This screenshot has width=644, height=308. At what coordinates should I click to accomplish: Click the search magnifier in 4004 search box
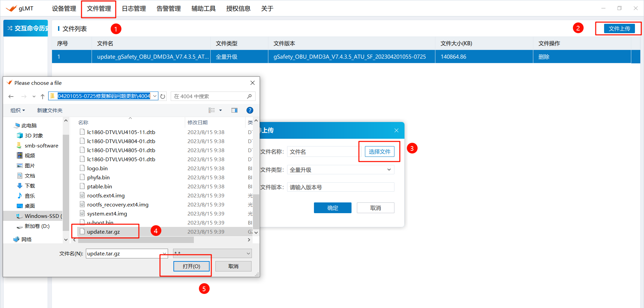coord(249,97)
